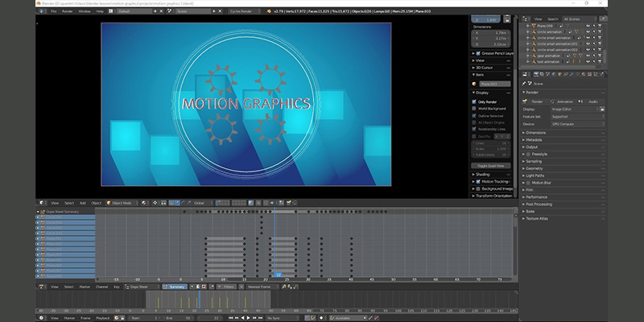This screenshot has height=322, width=644.
Task: Open Texture properties tab icon
Action: pyautogui.click(x=589, y=74)
